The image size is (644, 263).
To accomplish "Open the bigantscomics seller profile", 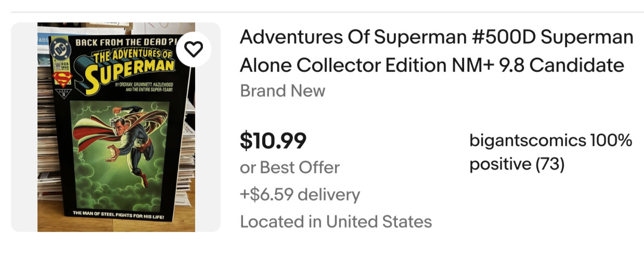I will (x=526, y=140).
